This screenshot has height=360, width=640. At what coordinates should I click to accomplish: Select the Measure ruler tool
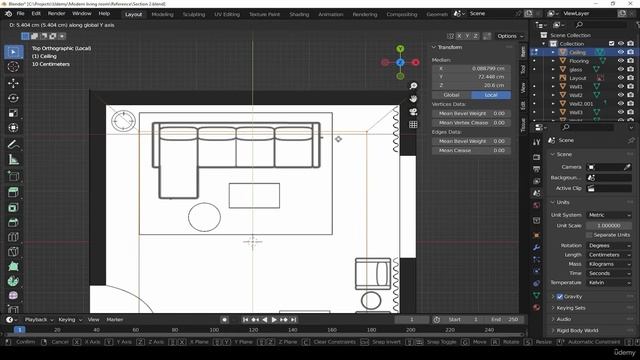pos(13,160)
